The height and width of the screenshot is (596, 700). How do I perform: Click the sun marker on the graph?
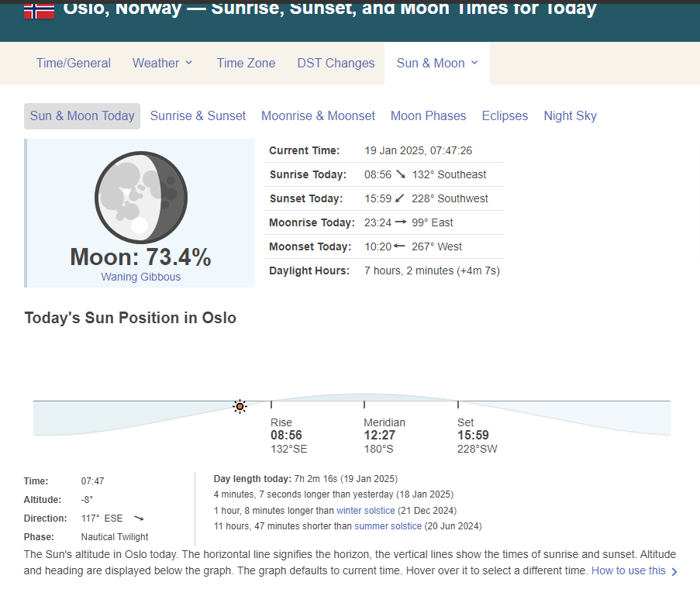click(x=240, y=406)
